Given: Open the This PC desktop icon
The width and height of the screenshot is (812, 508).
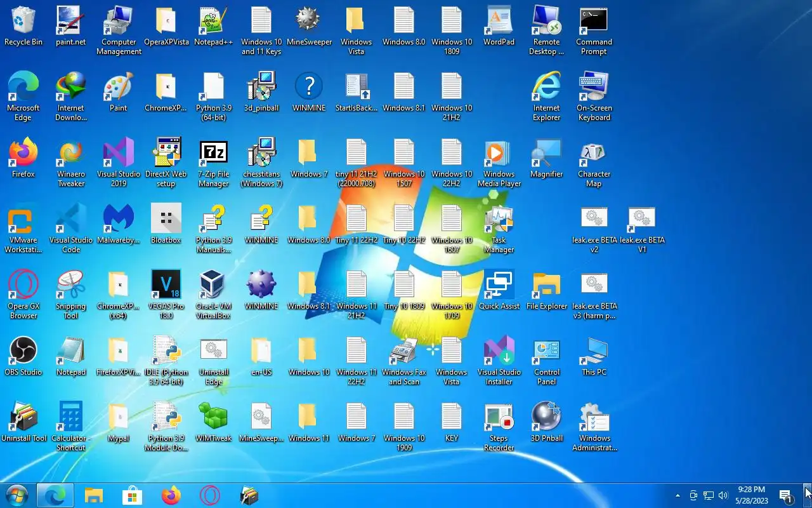Looking at the screenshot, I should 594,358.
